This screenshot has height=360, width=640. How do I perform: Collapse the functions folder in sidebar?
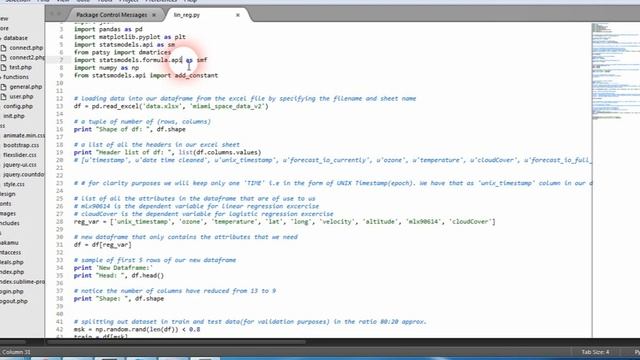tap(15, 77)
